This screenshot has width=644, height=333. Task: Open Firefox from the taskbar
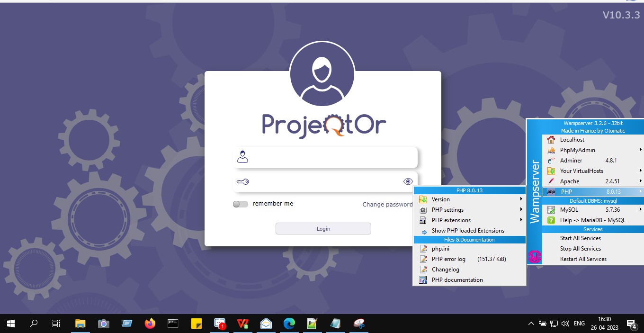pyautogui.click(x=150, y=324)
